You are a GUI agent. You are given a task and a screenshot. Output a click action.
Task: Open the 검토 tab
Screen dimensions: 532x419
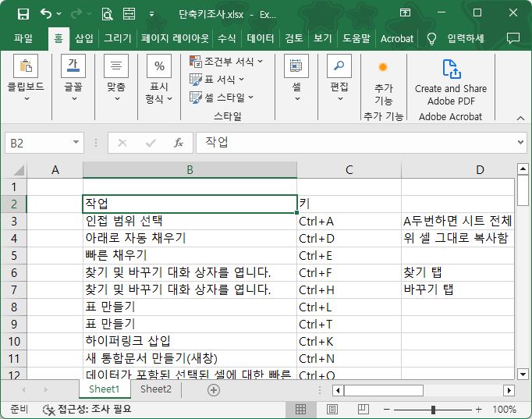[294, 38]
